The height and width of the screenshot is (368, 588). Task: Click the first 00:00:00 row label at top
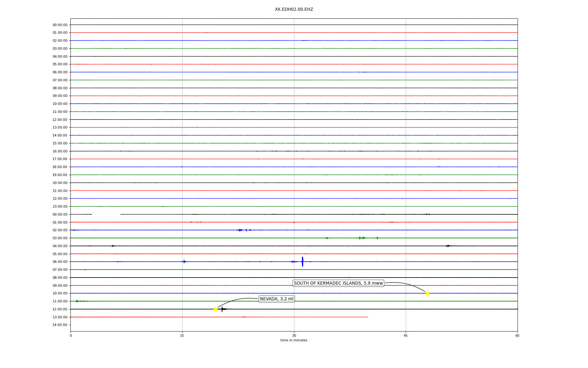click(x=60, y=25)
